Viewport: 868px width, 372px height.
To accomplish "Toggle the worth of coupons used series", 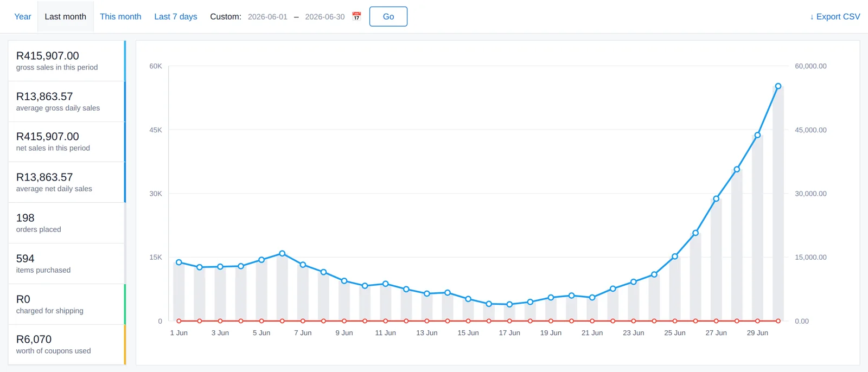I will [x=67, y=344].
